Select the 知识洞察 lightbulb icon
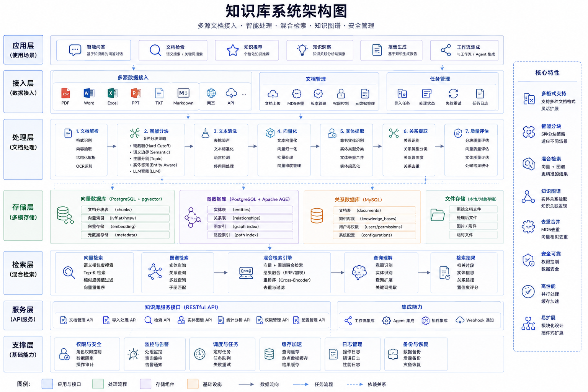The height and width of the screenshot is (392, 588). (x=302, y=50)
